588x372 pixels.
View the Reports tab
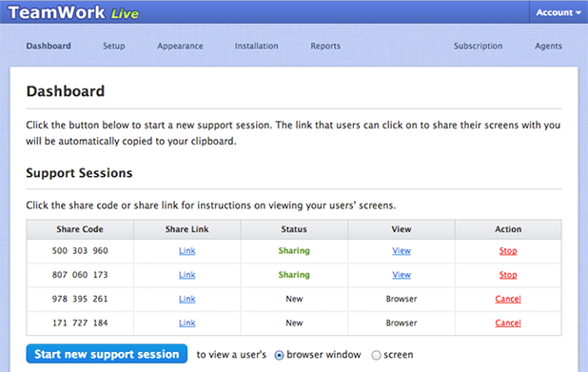click(x=325, y=46)
